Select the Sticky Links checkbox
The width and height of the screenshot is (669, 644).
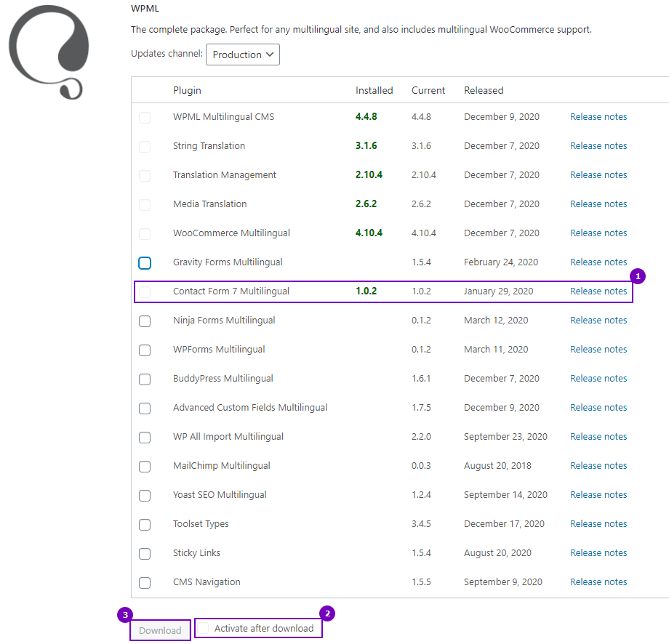145,554
